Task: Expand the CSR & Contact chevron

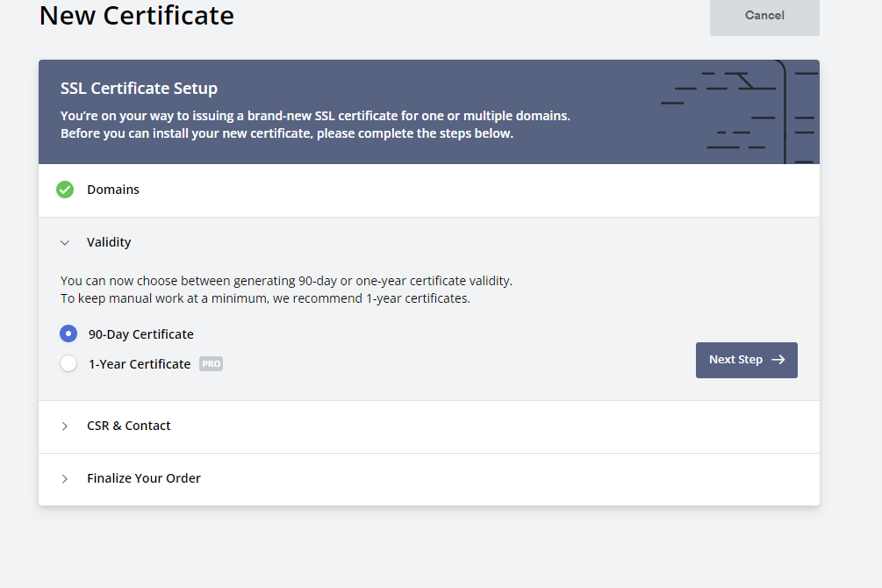Action: pos(65,426)
